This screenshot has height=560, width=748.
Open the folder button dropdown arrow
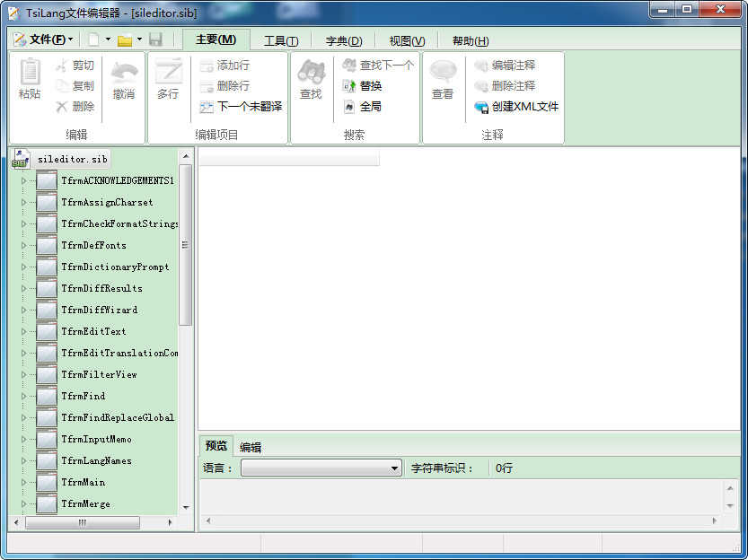pos(140,39)
